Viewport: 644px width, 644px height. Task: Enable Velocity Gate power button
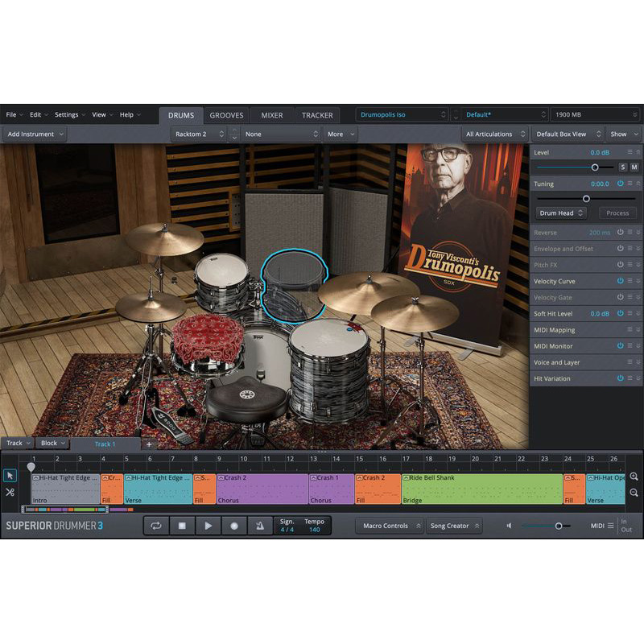[620, 297]
